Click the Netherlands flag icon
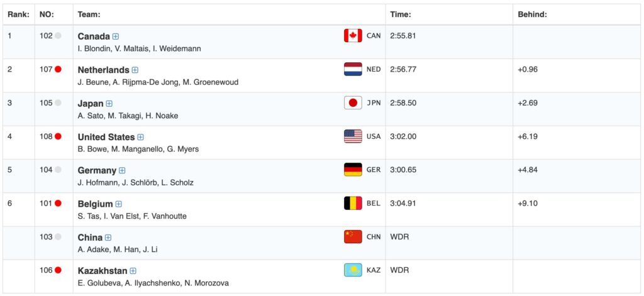 353,69
